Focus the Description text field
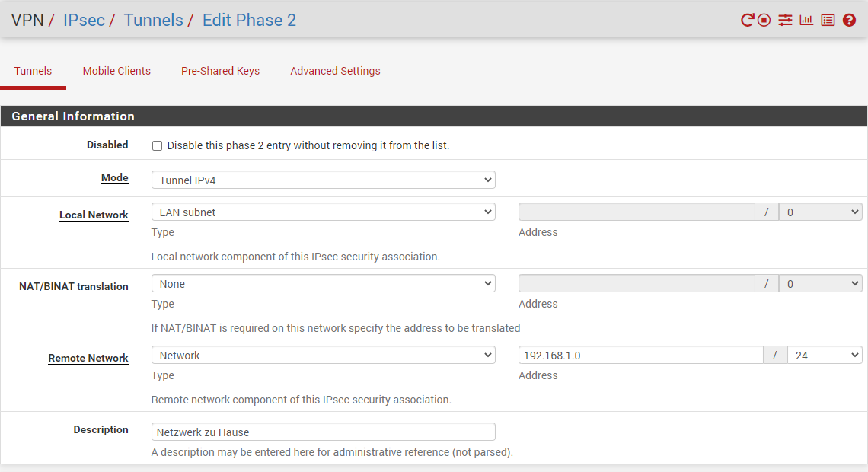 point(323,432)
